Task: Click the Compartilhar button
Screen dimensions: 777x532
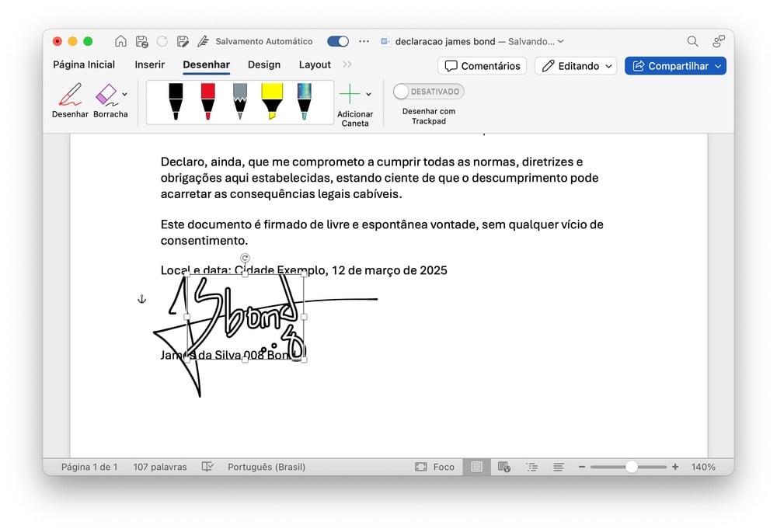Action: [675, 66]
